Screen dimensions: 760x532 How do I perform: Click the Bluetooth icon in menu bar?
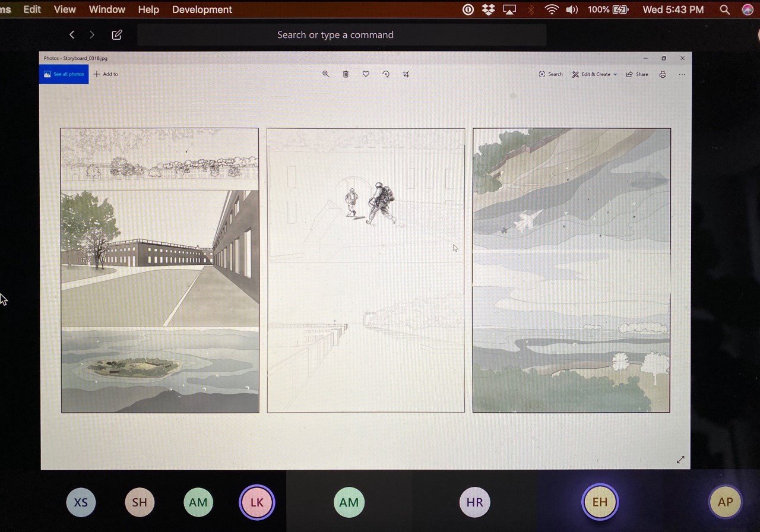[531, 9]
